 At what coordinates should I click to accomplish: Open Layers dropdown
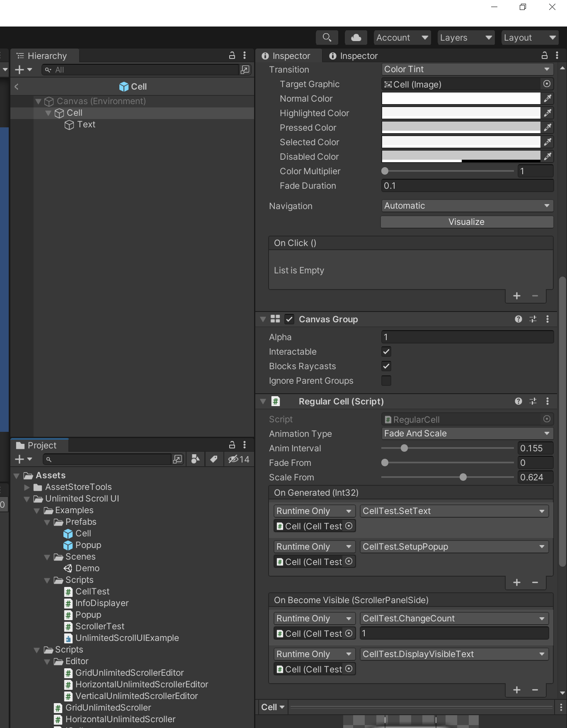click(x=466, y=38)
